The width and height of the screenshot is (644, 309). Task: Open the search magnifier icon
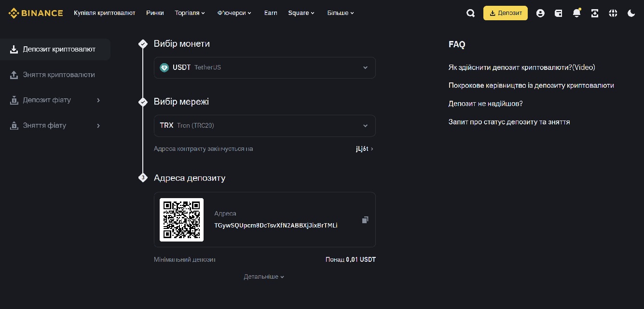pyautogui.click(x=471, y=13)
